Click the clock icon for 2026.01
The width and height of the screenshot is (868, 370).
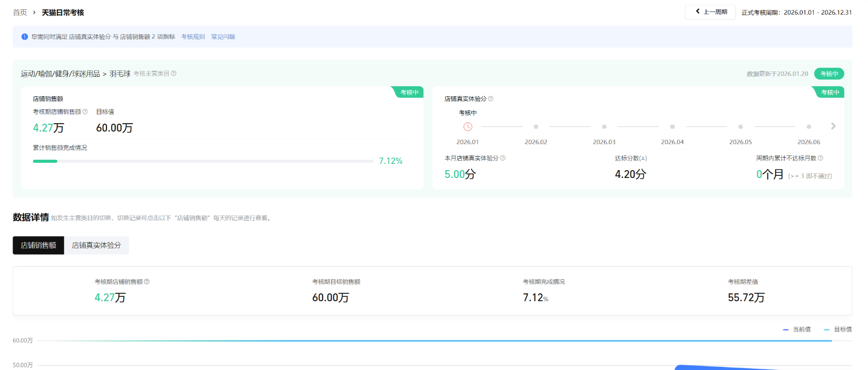(468, 127)
